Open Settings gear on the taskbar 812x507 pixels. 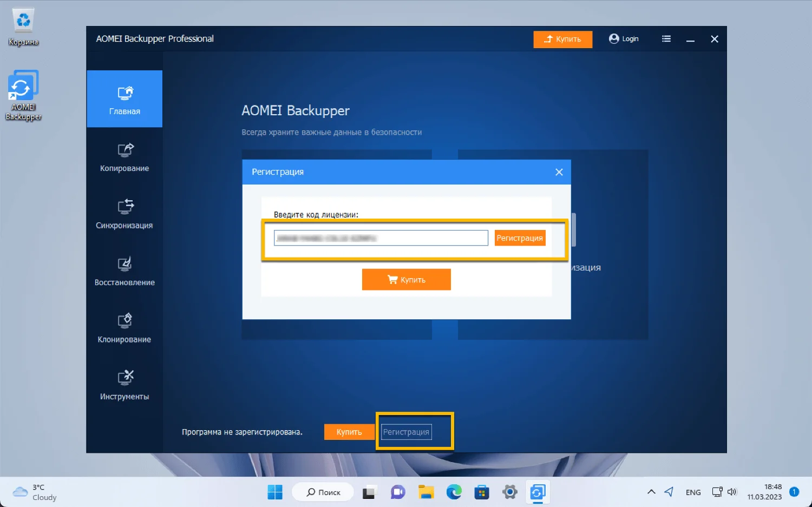pos(510,492)
